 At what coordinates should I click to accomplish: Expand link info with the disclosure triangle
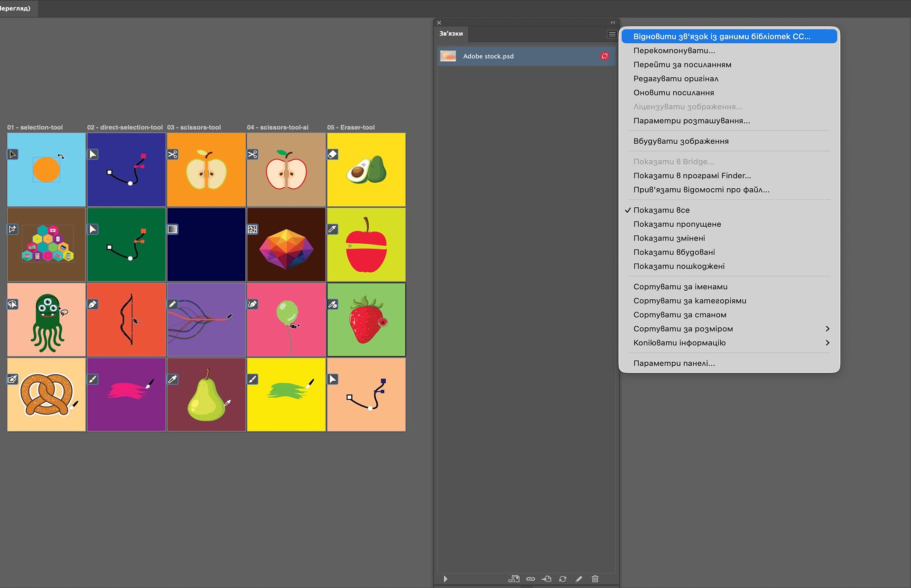(445, 579)
